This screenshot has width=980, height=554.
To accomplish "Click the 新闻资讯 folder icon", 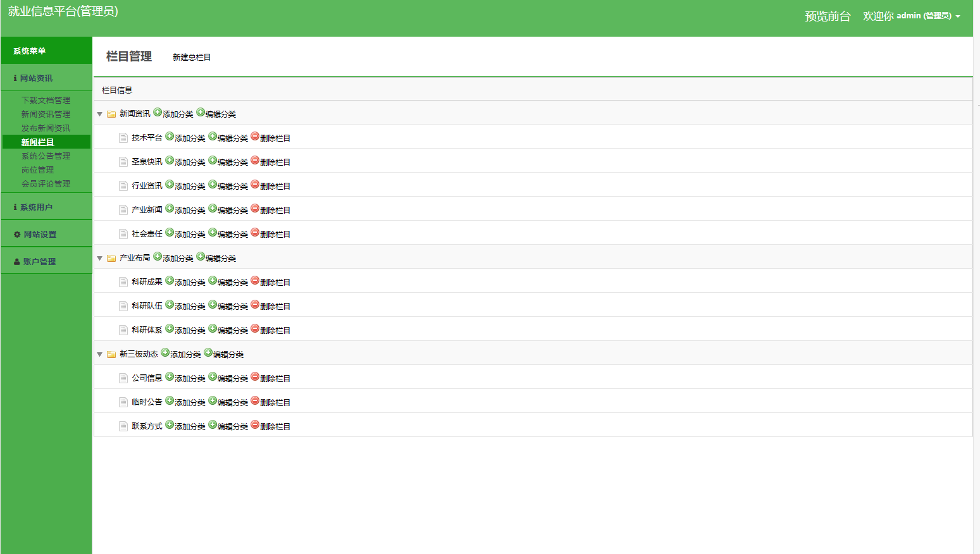I will 111,114.
